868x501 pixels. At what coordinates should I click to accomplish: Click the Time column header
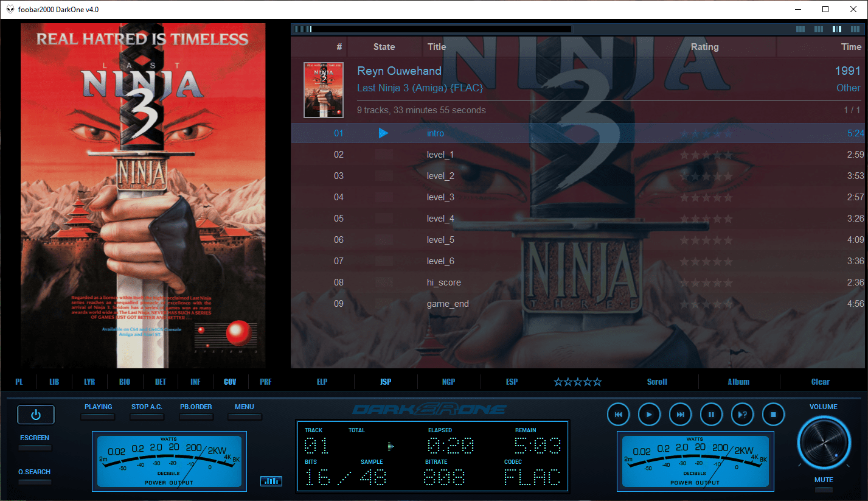[x=851, y=47]
